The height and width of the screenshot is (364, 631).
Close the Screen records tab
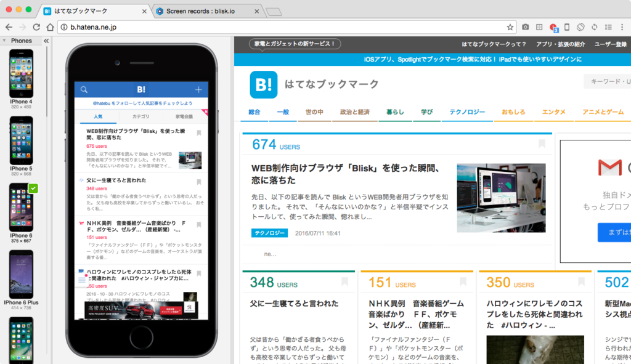pos(257,11)
